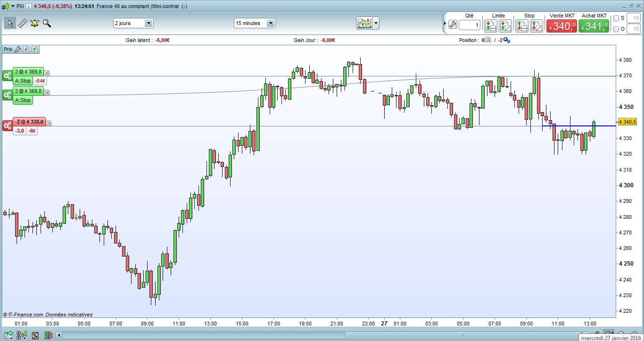Click Vente MKT sell button

coord(562,26)
